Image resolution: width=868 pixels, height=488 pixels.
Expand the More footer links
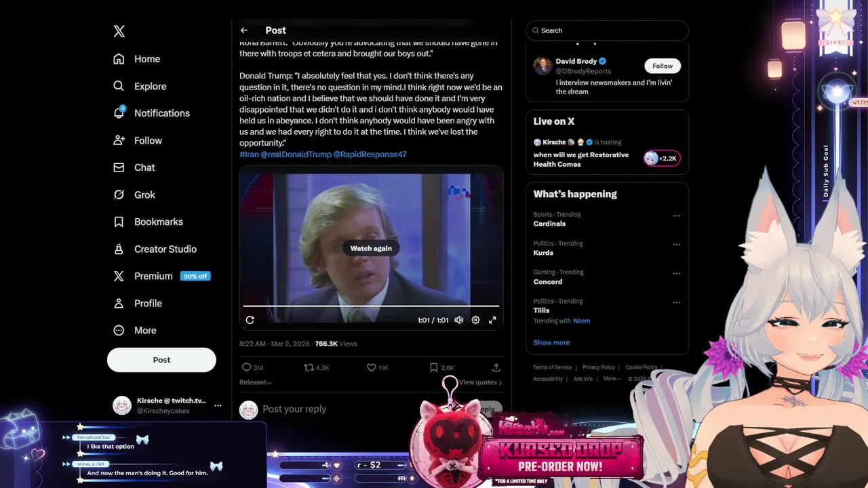point(612,379)
